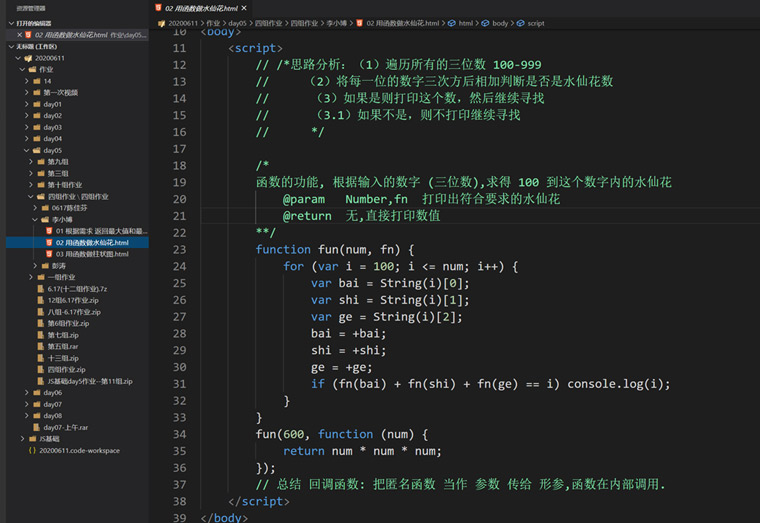Click line number 23 in the gutter
The image size is (760, 523).
click(179, 250)
